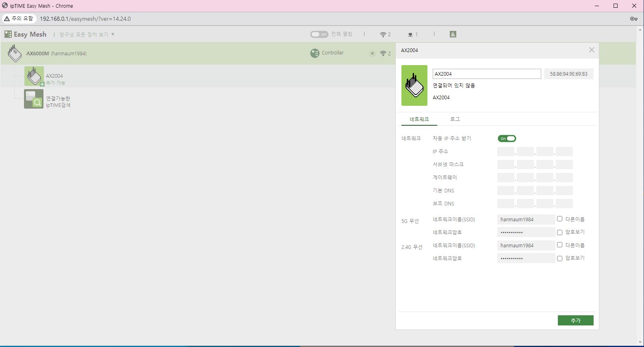Click the Controller role icon

(x=315, y=53)
